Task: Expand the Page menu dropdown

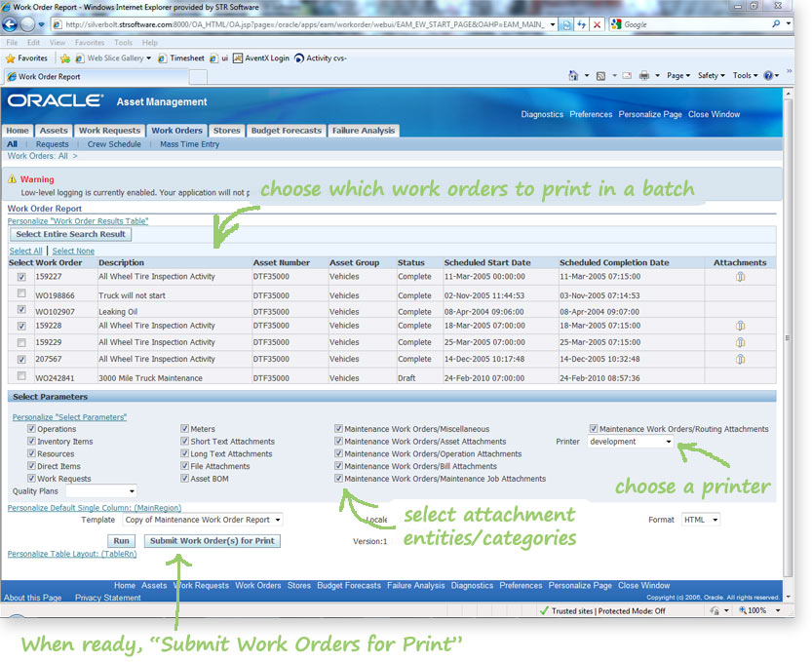Action: (x=678, y=76)
